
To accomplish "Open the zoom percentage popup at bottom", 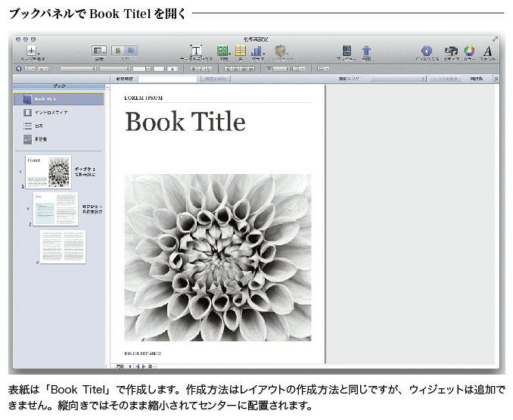I will 124,367.
